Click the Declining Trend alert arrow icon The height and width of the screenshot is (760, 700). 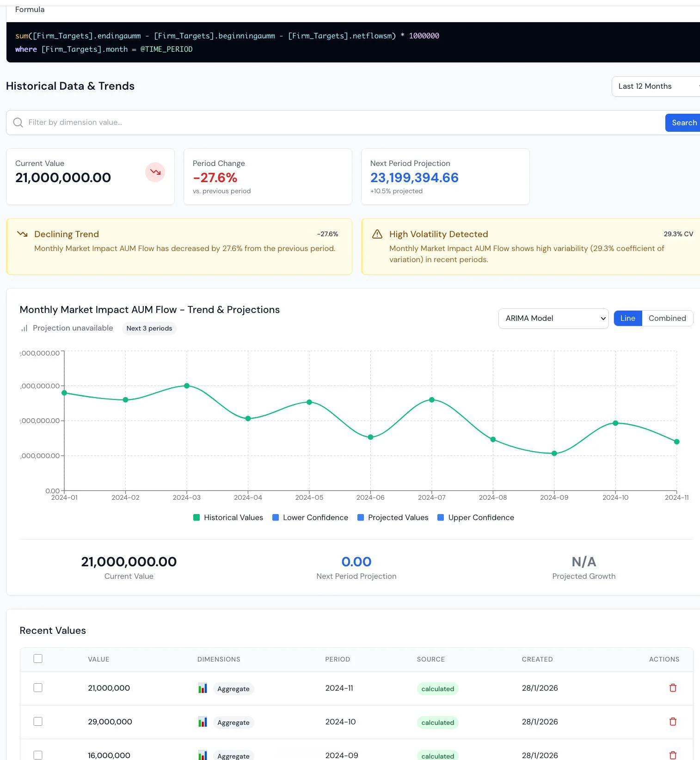tap(22, 234)
